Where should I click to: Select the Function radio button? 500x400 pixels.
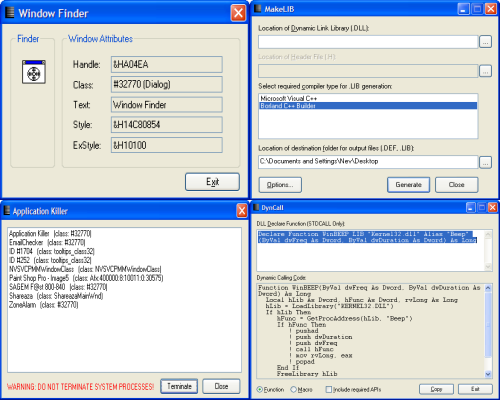[259, 389]
